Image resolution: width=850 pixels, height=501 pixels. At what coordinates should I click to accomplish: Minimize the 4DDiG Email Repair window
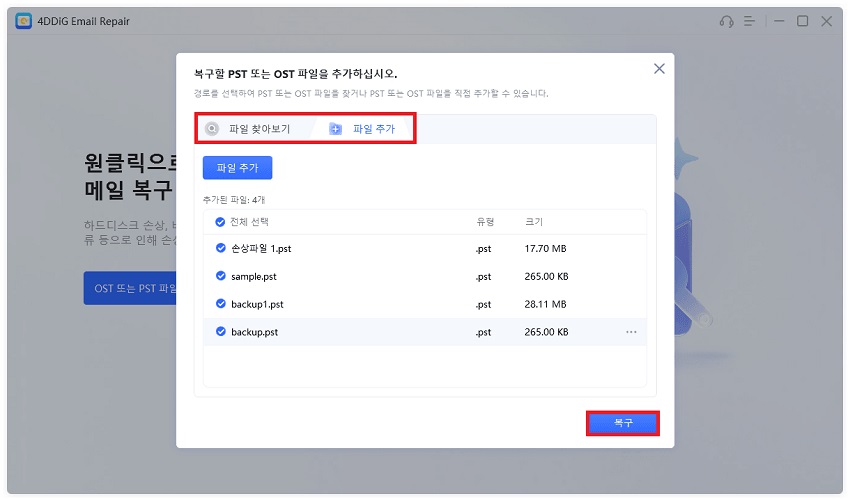point(780,21)
